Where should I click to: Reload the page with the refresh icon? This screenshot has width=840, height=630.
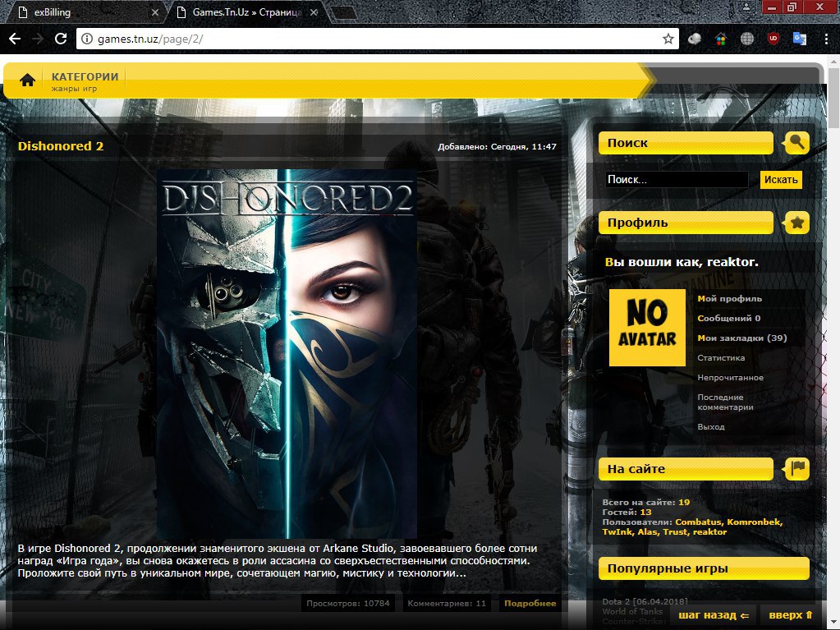pyautogui.click(x=61, y=39)
